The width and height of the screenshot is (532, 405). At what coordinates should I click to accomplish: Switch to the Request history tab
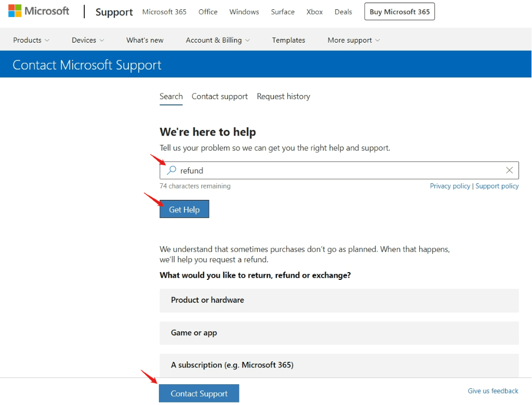pyautogui.click(x=283, y=97)
